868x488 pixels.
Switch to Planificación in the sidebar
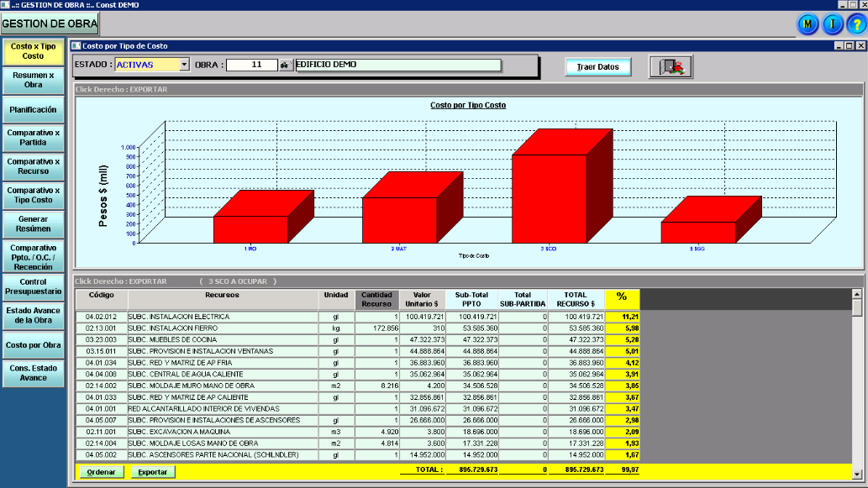[x=34, y=109]
